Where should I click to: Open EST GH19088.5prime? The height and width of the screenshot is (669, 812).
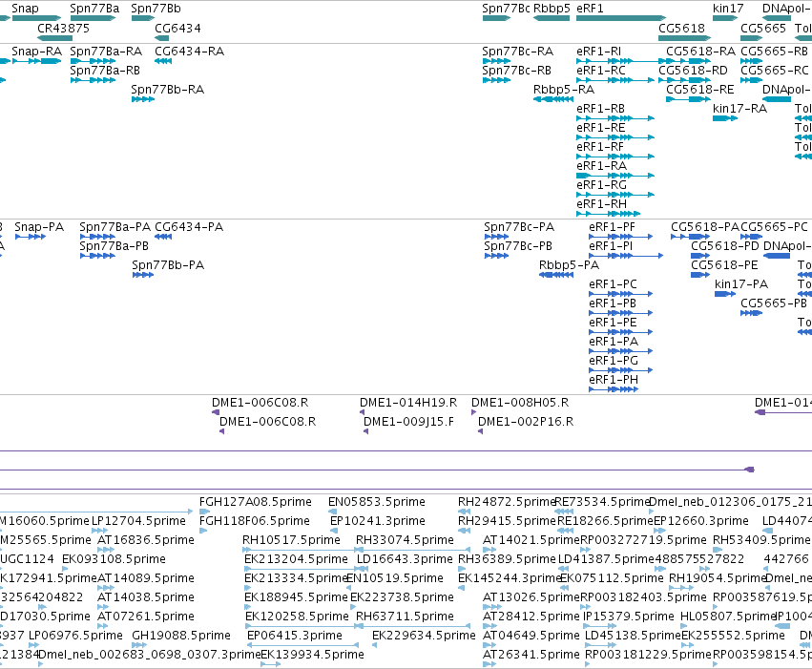[139, 646]
